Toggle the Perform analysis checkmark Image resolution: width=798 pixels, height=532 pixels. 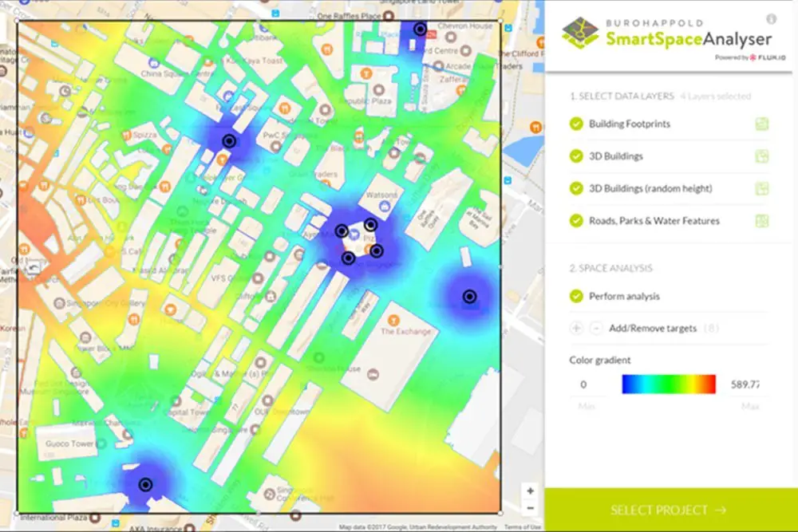(x=576, y=296)
